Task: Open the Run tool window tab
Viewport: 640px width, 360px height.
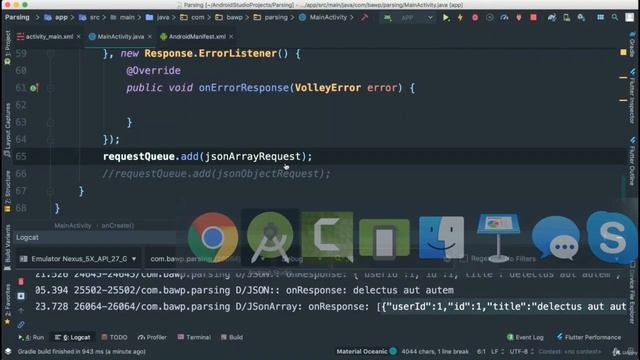Action: (31, 337)
